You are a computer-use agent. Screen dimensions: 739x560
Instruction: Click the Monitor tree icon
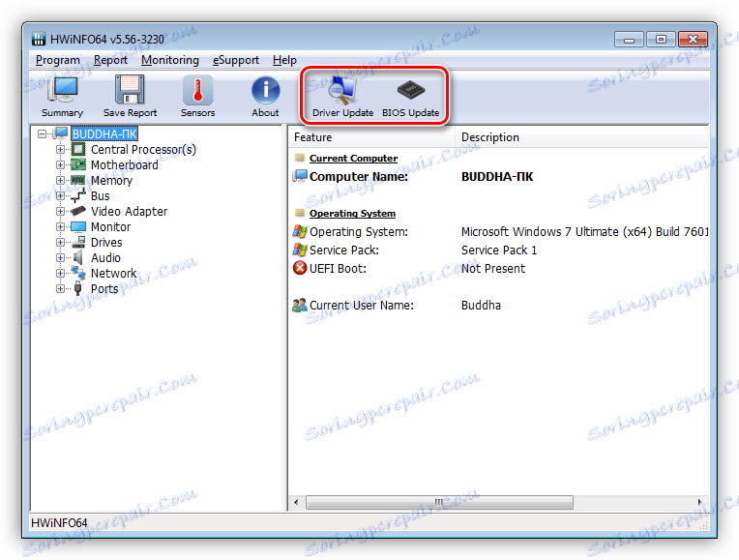point(78,226)
